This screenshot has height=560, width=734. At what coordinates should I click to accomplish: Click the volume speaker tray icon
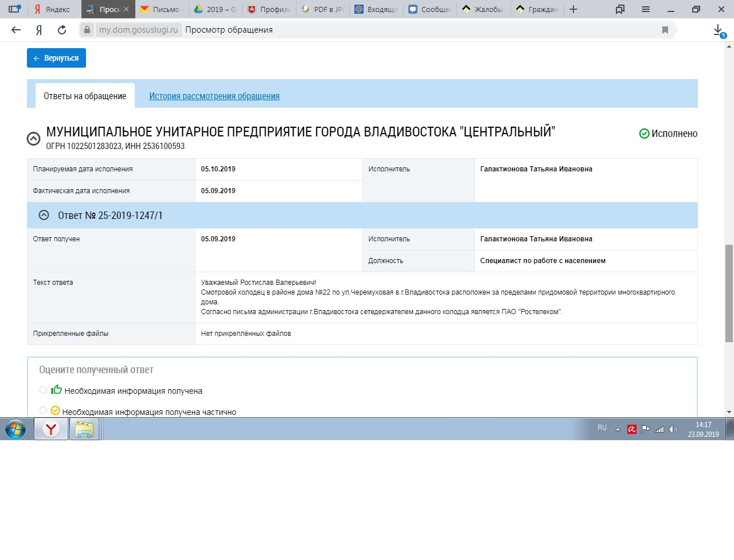673,429
